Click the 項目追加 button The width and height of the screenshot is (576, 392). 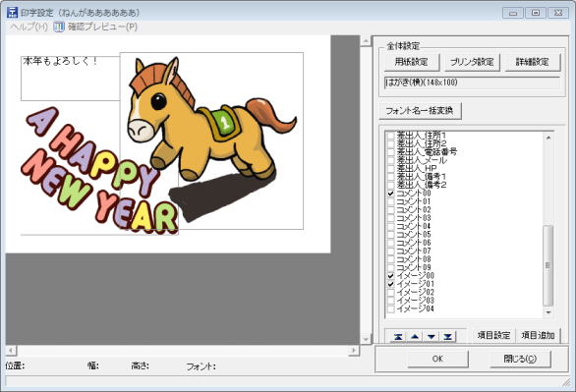[x=539, y=335]
